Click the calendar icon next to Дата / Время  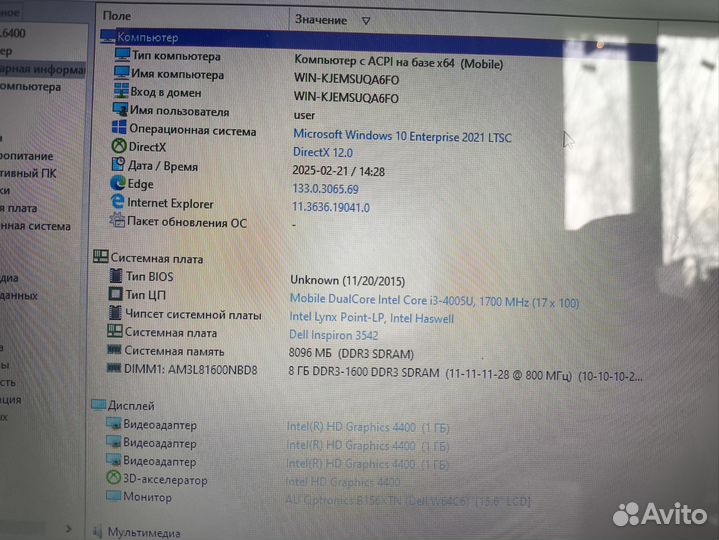[119, 166]
